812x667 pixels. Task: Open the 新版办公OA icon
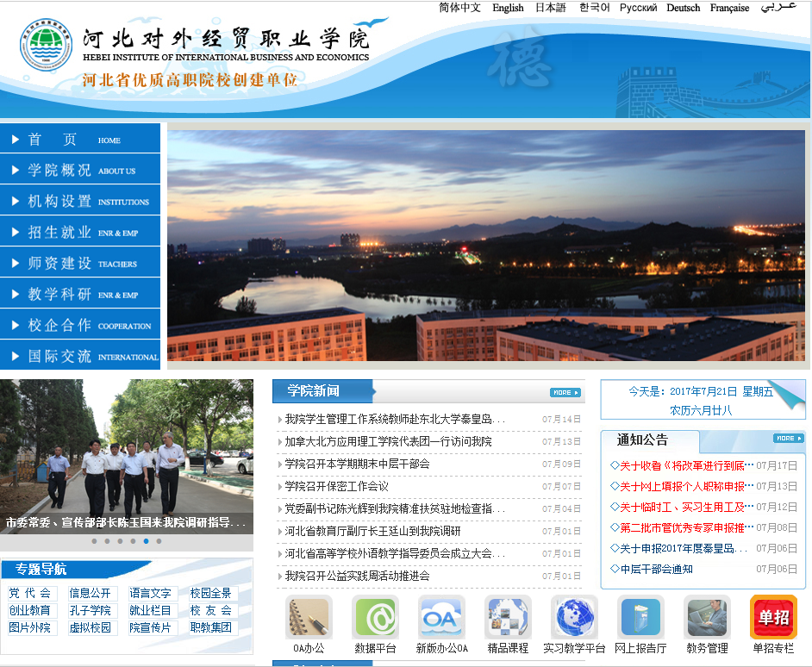point(441,618)
